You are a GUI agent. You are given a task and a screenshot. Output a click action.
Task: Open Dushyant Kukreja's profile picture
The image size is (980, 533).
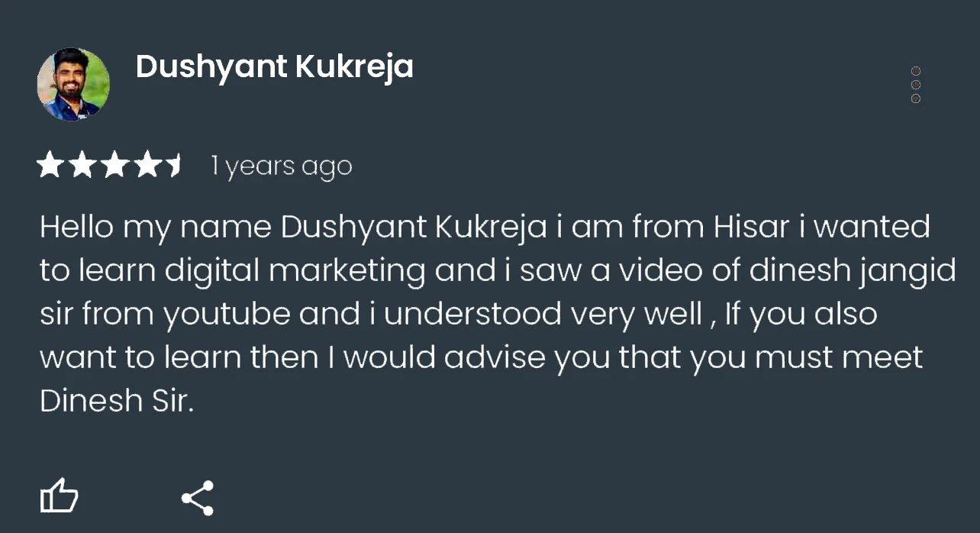(73, 85)
